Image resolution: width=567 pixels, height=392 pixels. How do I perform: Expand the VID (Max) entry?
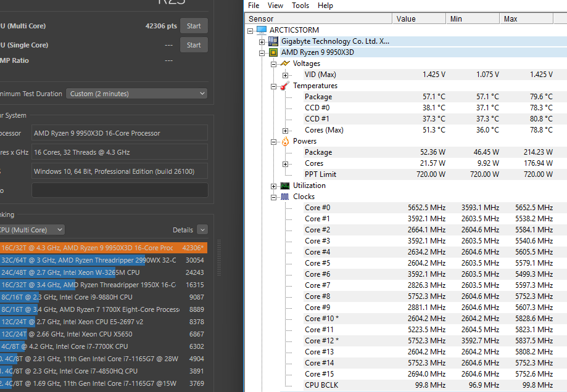285,75
